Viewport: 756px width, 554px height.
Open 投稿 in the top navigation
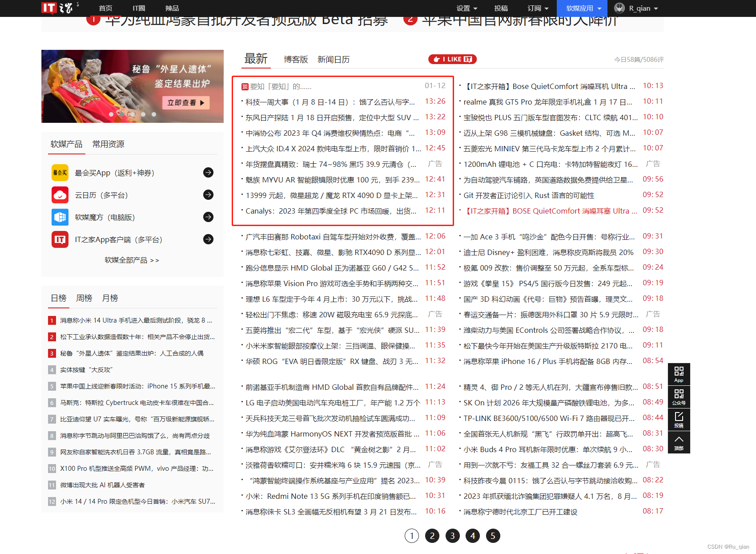click(x=501, y=8)
